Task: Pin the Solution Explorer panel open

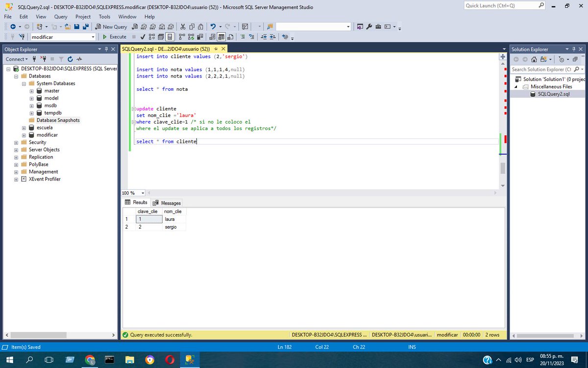Action: coord(574,49)
